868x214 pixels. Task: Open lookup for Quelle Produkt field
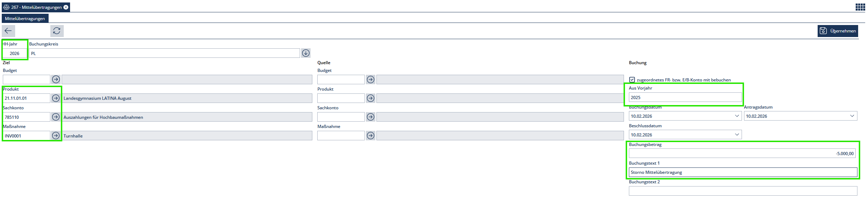(x=370, y=98)
